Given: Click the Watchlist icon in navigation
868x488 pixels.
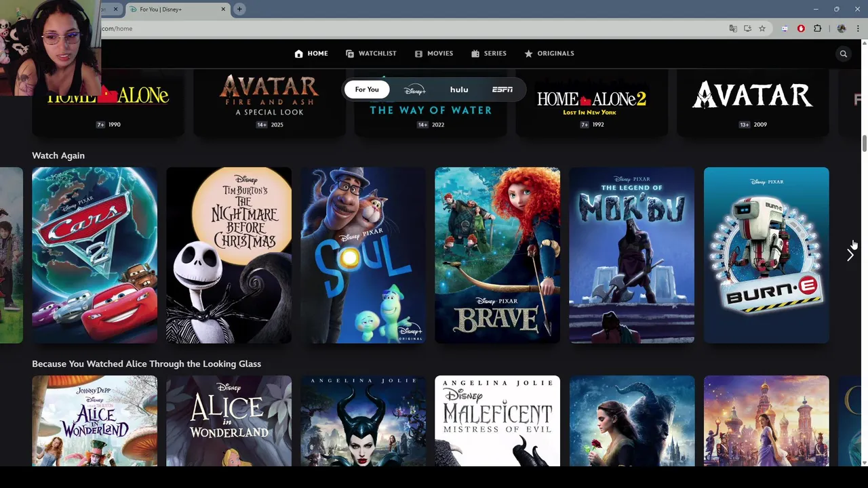Looking at the screenshot, I should [x=350, y=54].
